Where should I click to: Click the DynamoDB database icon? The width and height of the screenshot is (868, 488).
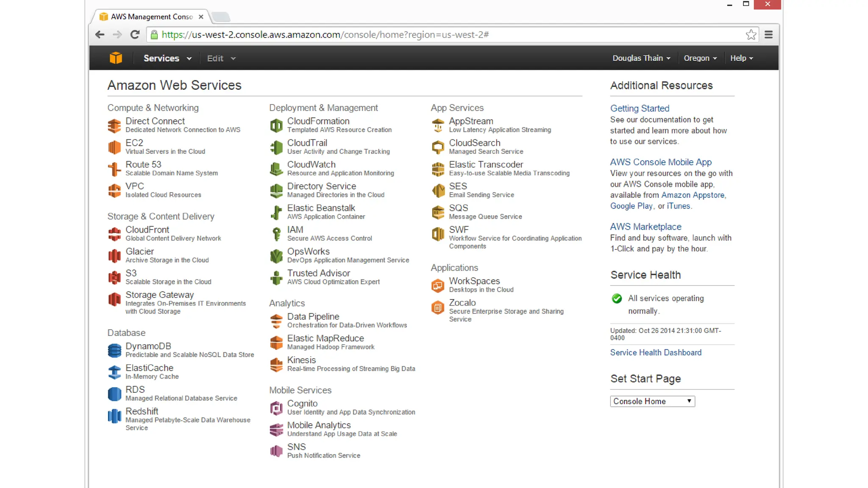[114, 350]
